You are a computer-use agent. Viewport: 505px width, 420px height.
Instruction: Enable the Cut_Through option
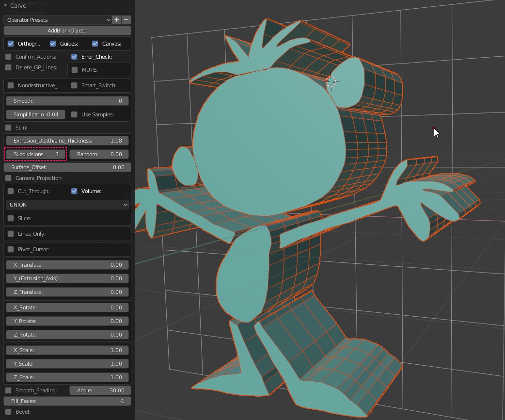point(11,191)
